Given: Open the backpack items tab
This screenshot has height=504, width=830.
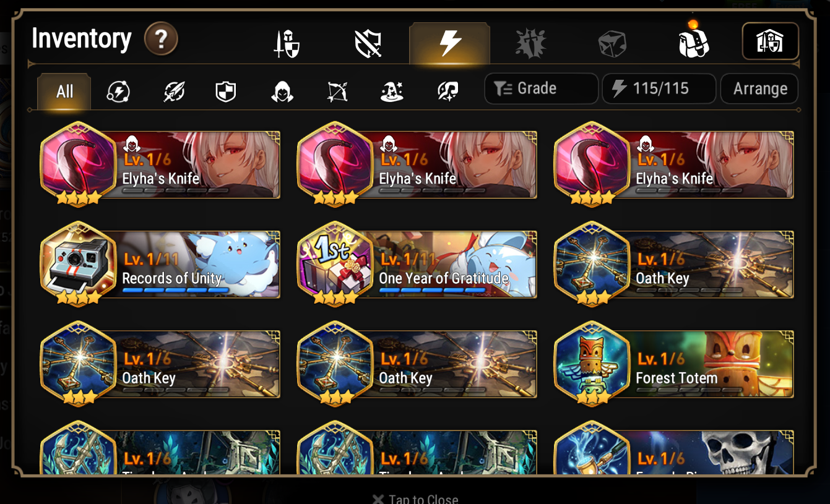Looking at the screenshot, I should pos(693,41).
